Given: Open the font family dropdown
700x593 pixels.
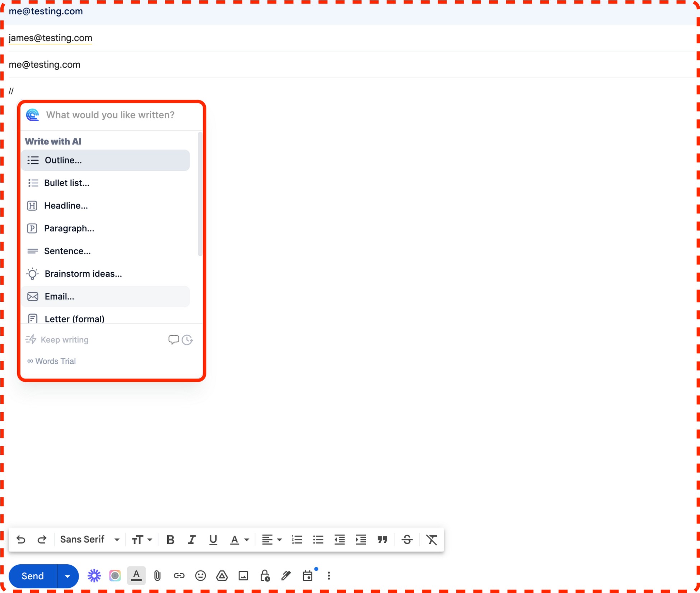Looking at the screenshot, I should point(90,540).
